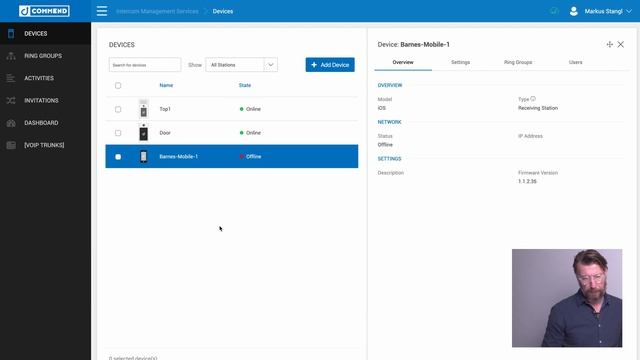The height and width of the screenshot is (360, 640).
Task: Click the Dashboard sidebar icon
Action: coord(11,123)
